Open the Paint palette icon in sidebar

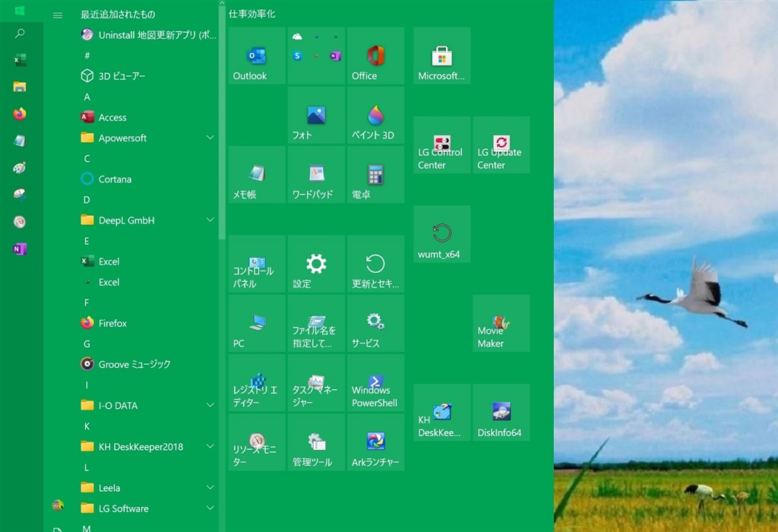click(x=20, y=168)
